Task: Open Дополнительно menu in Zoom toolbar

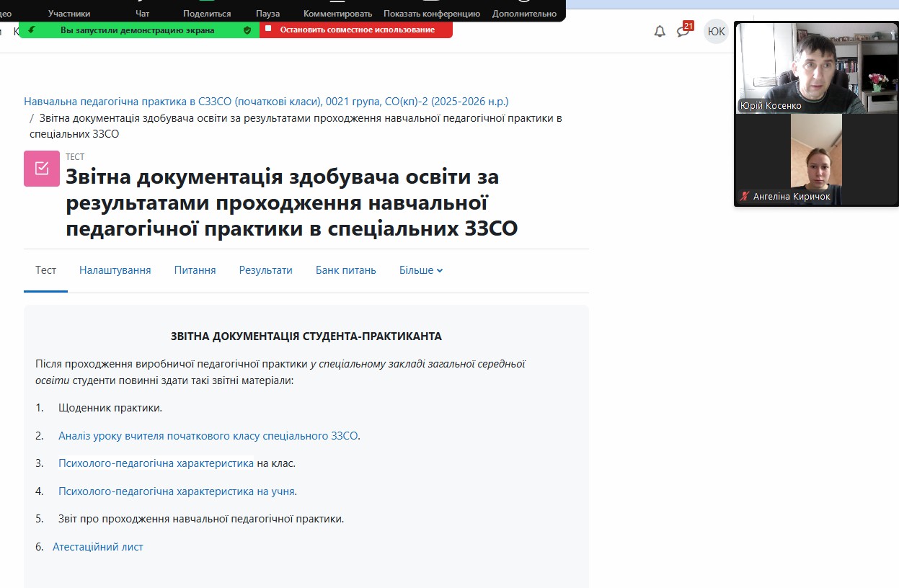Action: [524, 13]
